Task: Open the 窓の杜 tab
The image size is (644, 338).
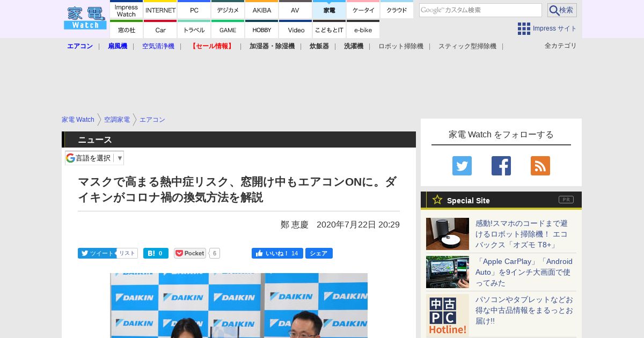Action: click(127, 30)
